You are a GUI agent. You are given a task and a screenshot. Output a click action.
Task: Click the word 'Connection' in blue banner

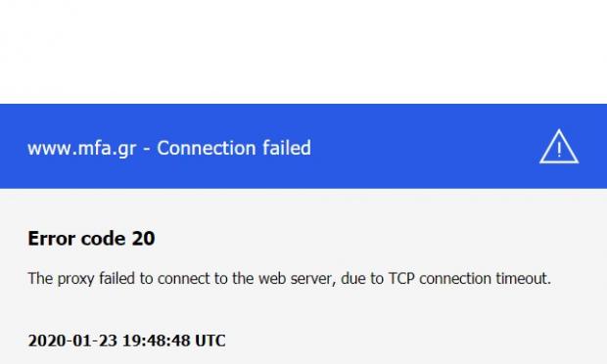(x=207, y=148)
